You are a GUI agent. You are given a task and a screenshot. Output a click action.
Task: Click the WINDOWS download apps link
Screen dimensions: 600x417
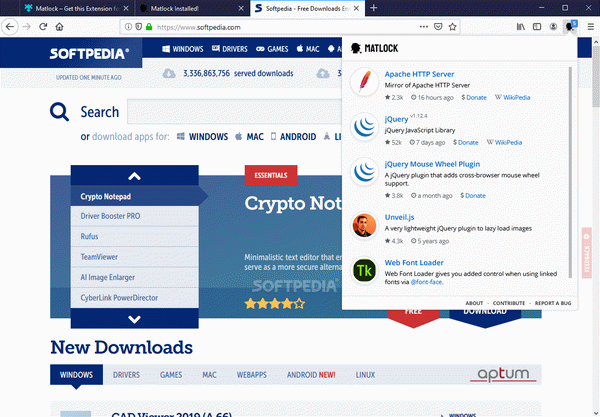pyautogui.click(x=202, y=137)
